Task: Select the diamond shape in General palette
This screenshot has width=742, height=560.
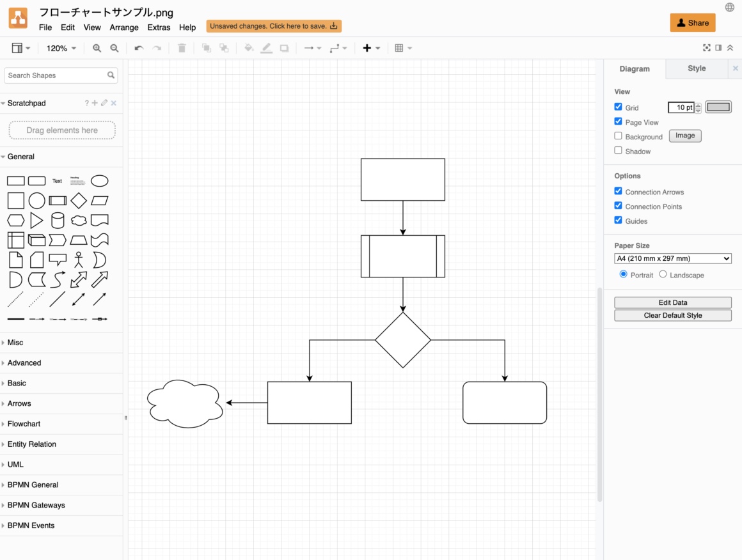Action: 79,201
